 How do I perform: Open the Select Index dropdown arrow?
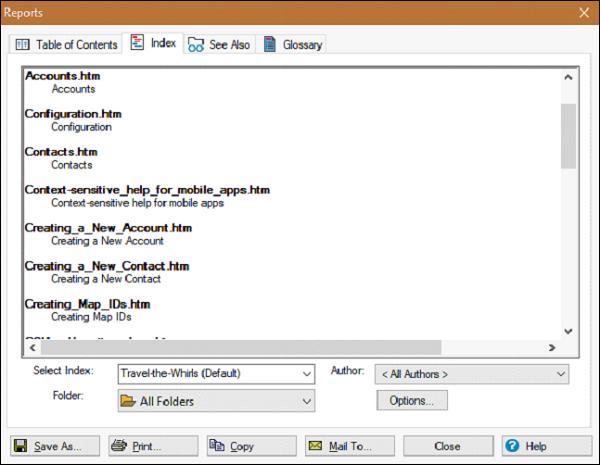[307, 374]
